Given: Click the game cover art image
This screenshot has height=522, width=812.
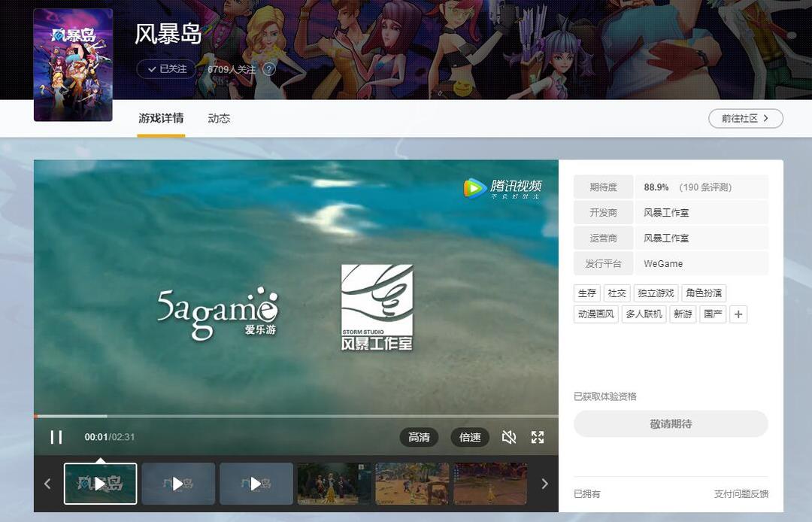Looking at the screenshot, I should 73,65.
